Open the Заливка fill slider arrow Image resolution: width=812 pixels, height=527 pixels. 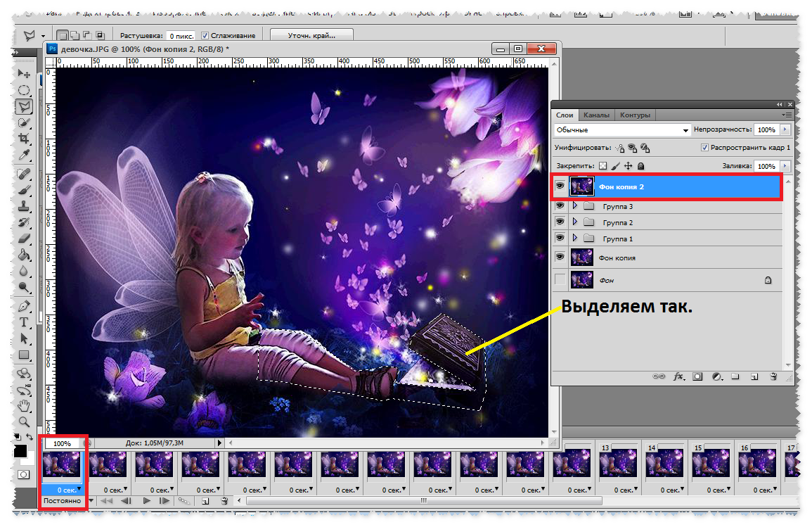785,166
